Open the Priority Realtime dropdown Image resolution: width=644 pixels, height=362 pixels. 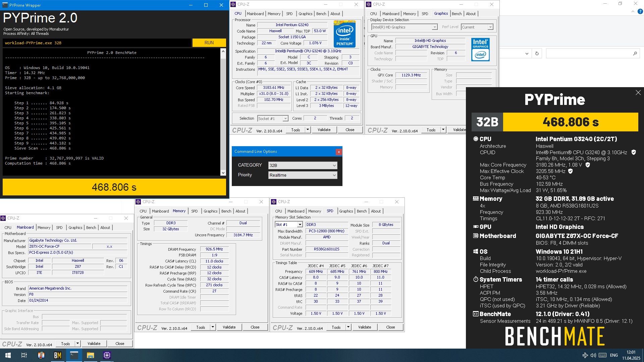tap(303, 175)
